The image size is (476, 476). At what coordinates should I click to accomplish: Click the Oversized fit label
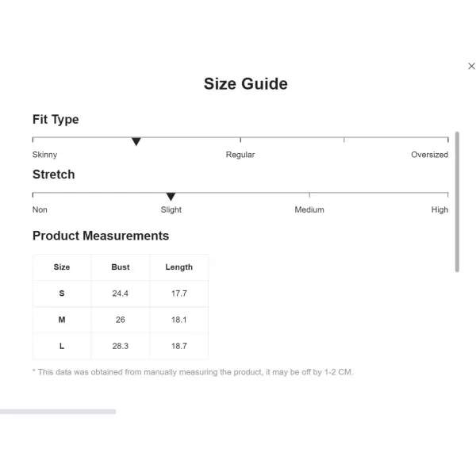click(x=429, y=155)
